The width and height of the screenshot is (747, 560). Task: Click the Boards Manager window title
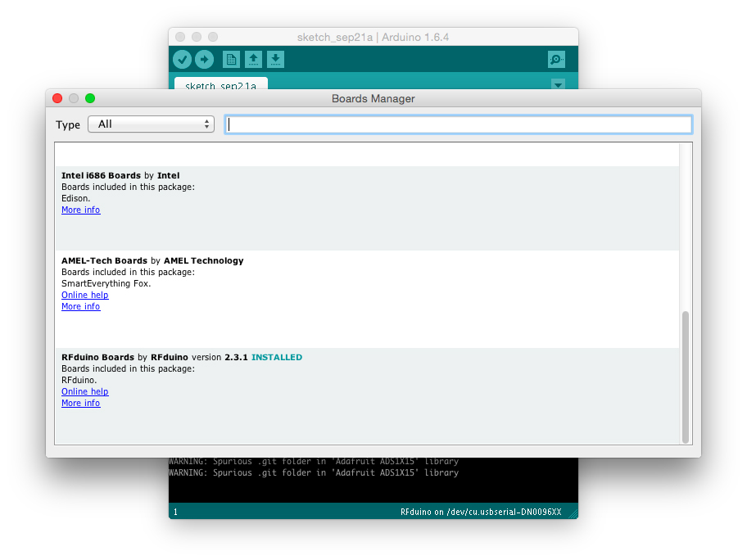click(373, 98)
